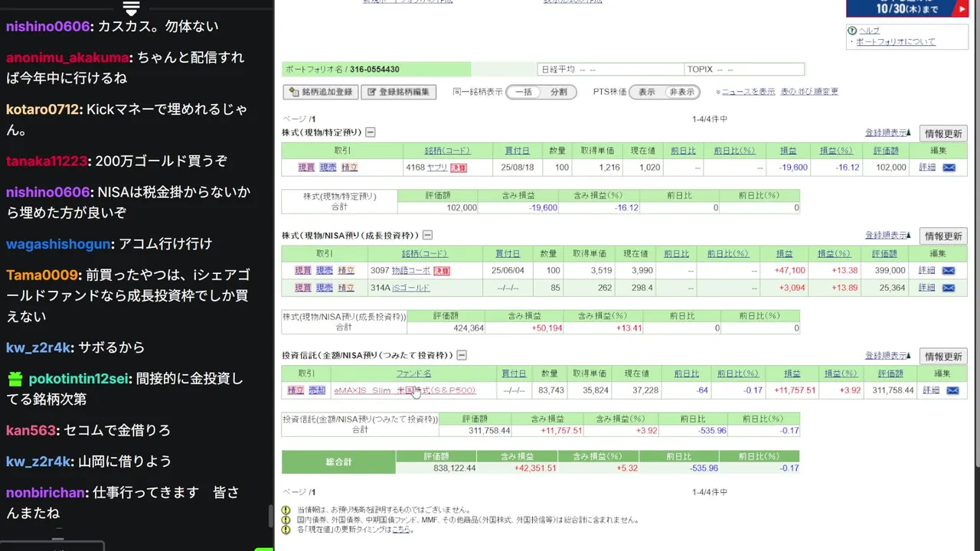
Task: Sort 特定預り table by 評価額 header
Action: tap(886, 151)
